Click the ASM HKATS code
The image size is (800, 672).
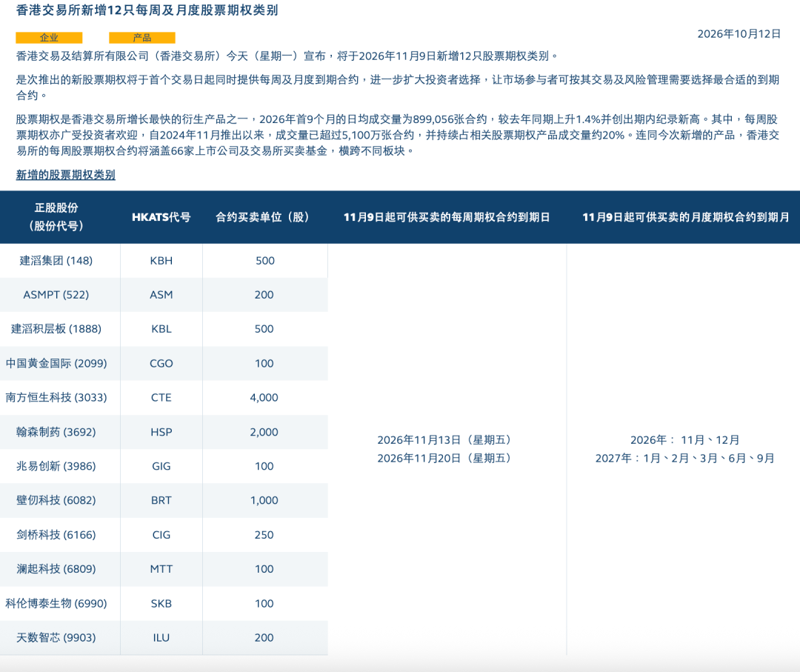tap(161, 295)
